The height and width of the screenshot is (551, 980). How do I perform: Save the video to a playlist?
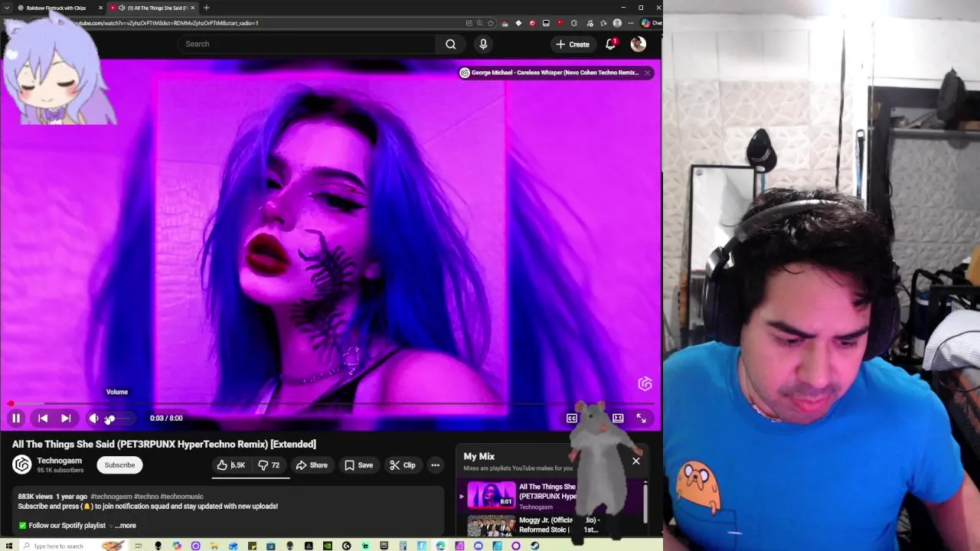[358, 465]
